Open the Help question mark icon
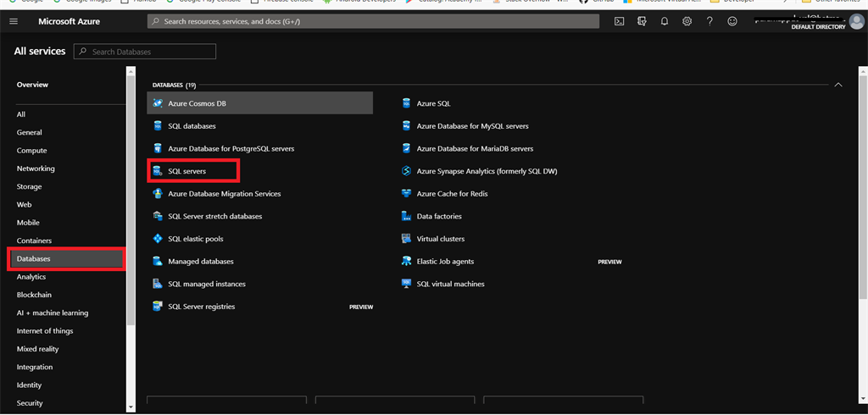 pos(709,21)
